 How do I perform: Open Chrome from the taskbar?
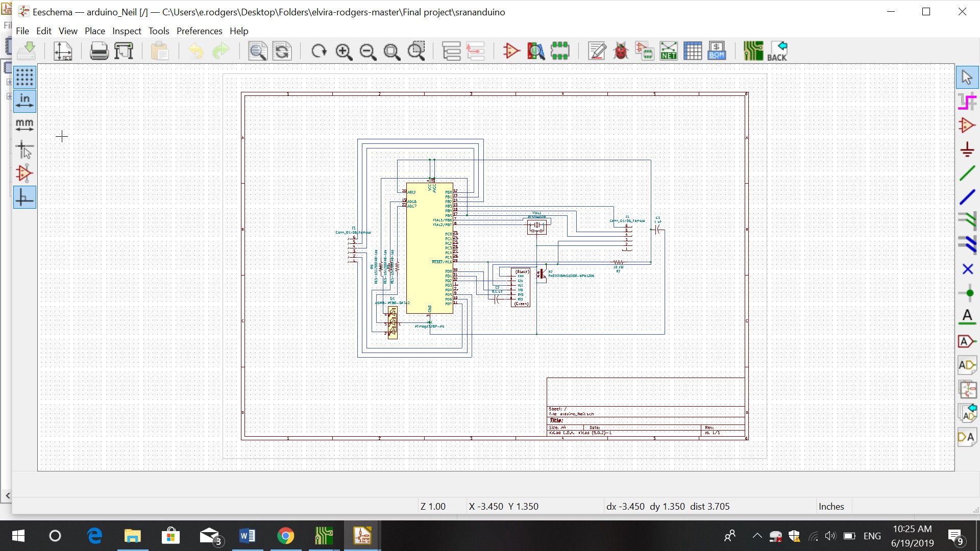pos(285,536)
